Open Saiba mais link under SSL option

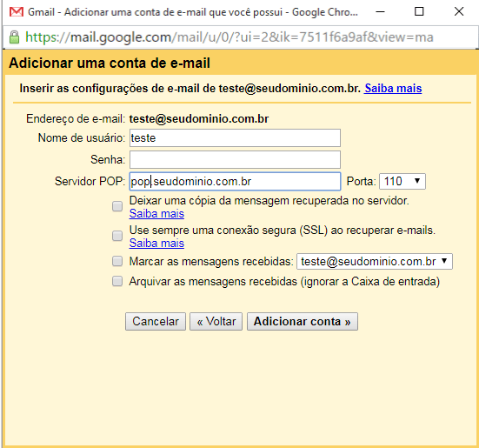(156, 244)
